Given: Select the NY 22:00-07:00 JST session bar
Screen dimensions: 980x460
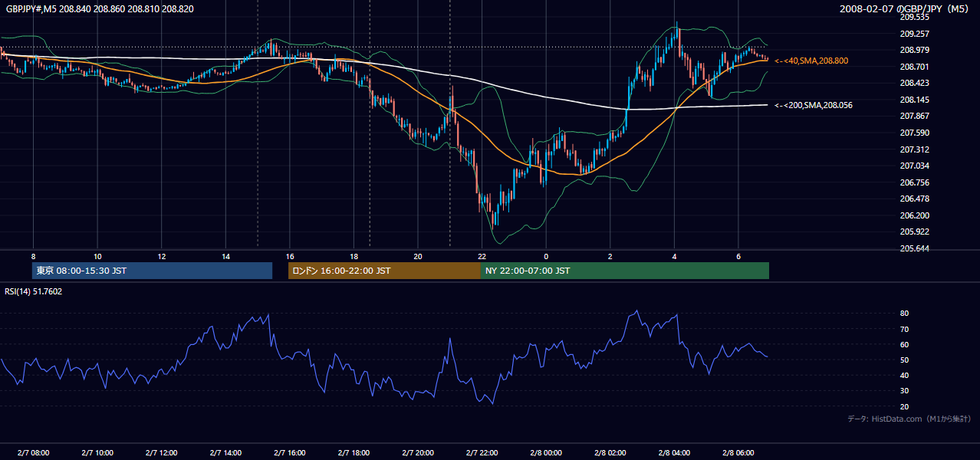Looking at the screenshot, I should (625, 271).
